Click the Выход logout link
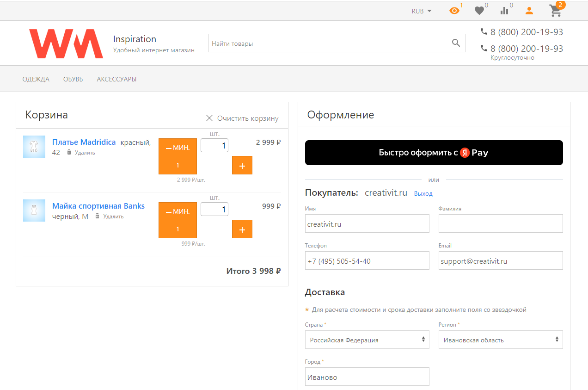The width and height of the screenshot is (588, 390). [x=423, y=193]
